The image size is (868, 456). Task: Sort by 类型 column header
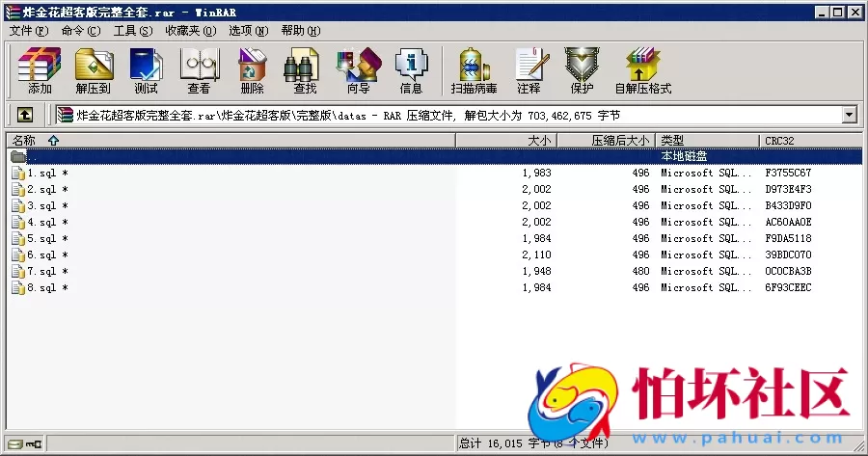tap(708, 141)
